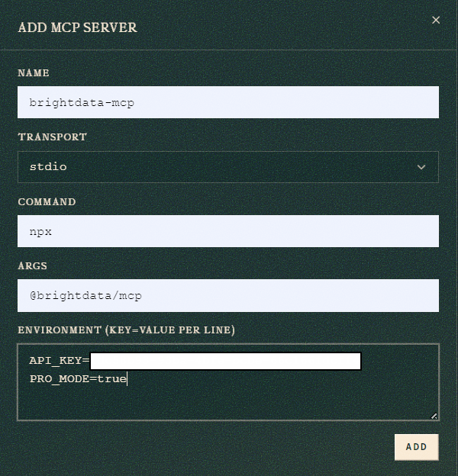This screenshot has height=476, width=458.
Task: Open the Transport dropdown showing stdio
Action: 228,167
